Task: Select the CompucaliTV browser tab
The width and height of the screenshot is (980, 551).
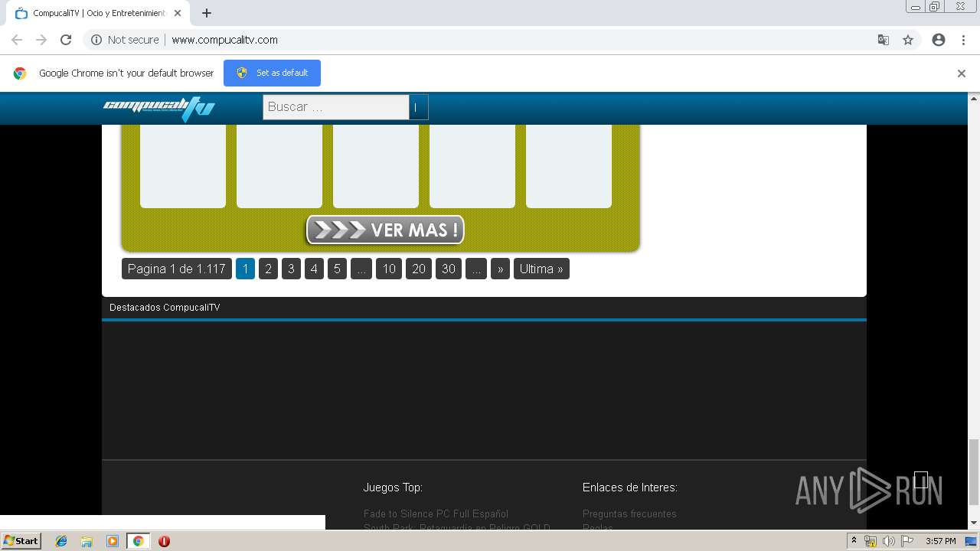Action: pos(98,13)
